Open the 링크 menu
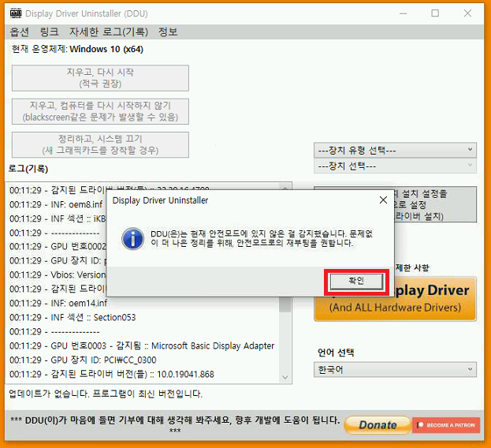 click(49, 32)
